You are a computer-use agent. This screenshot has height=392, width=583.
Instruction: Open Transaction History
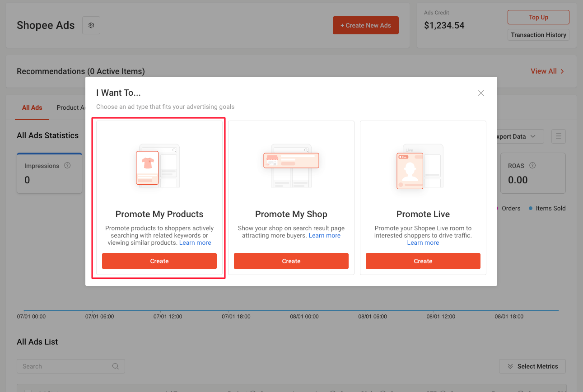coord(538,35)
